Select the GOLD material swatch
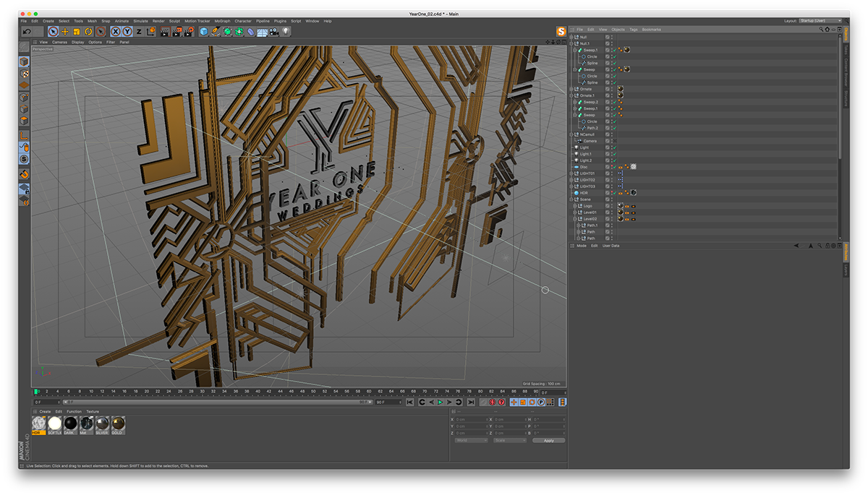 (117, 424)
